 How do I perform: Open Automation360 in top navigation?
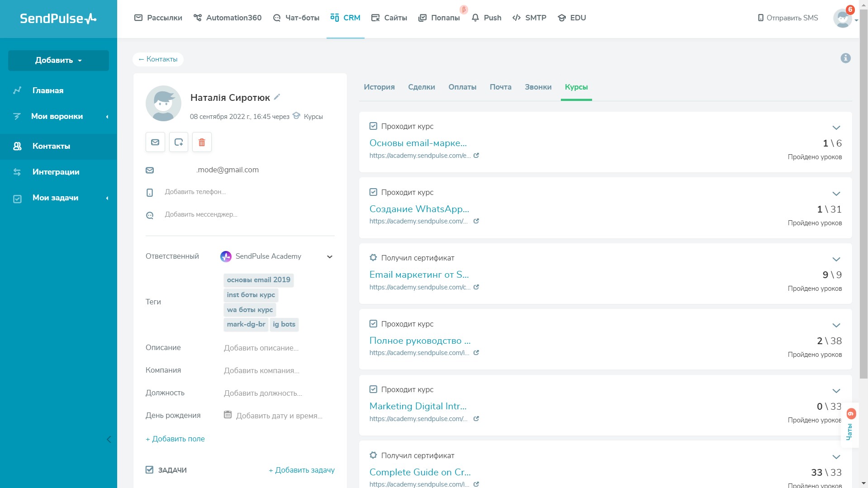click(x=228, y=18)
